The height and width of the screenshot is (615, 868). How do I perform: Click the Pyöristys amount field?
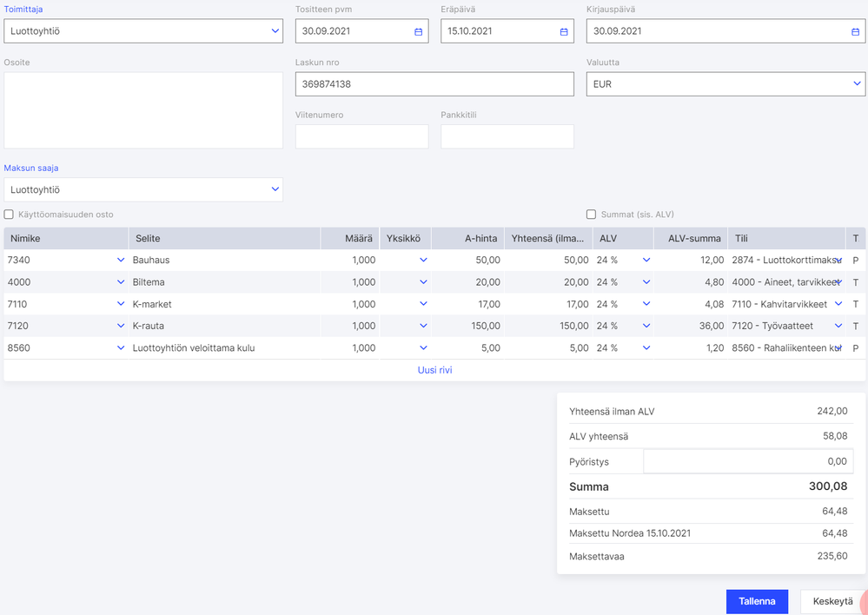pos(747,461)
